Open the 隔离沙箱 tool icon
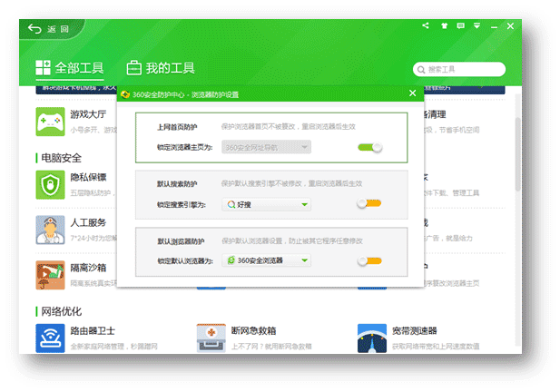 [x=48, y=274]
